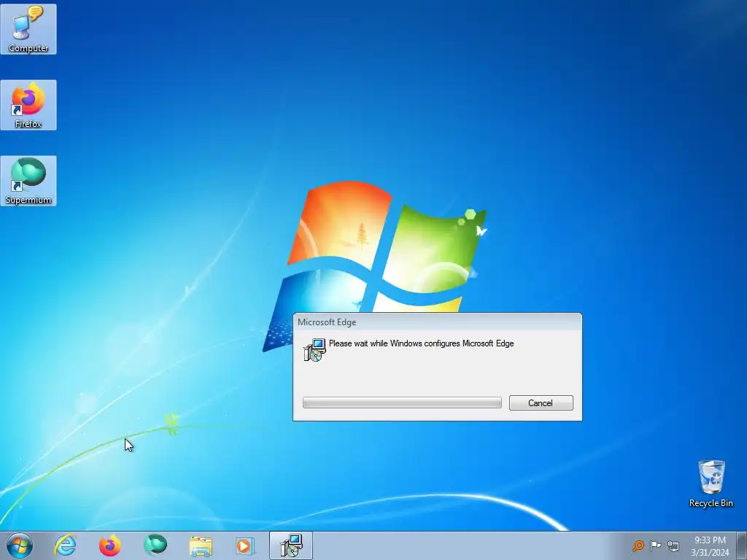Launch Internet Explorer from the taskbar
The image size is (747, 560).
click(65, 545)
